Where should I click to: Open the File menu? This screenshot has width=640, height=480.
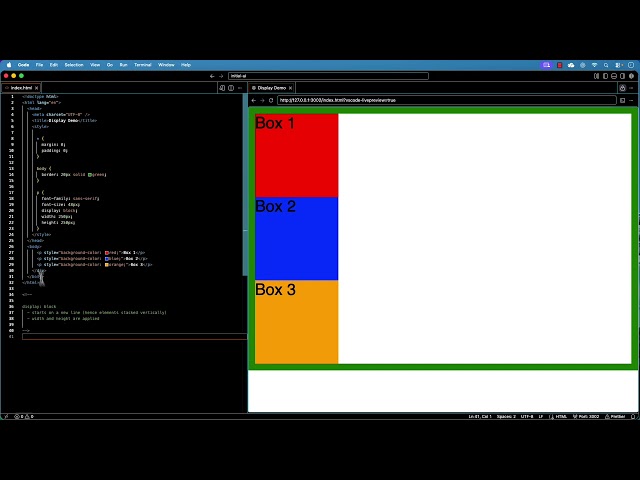point(39,65)
